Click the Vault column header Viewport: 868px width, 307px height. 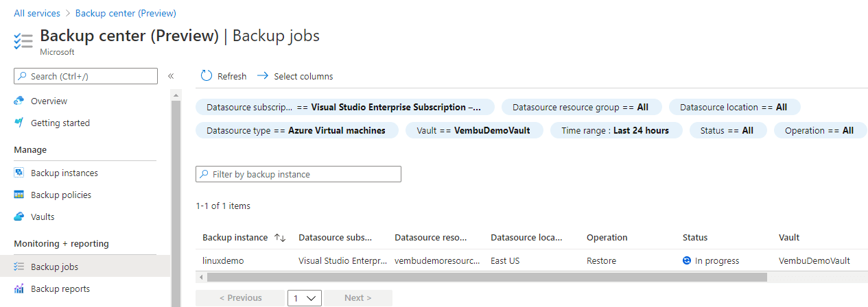point(789,238)
